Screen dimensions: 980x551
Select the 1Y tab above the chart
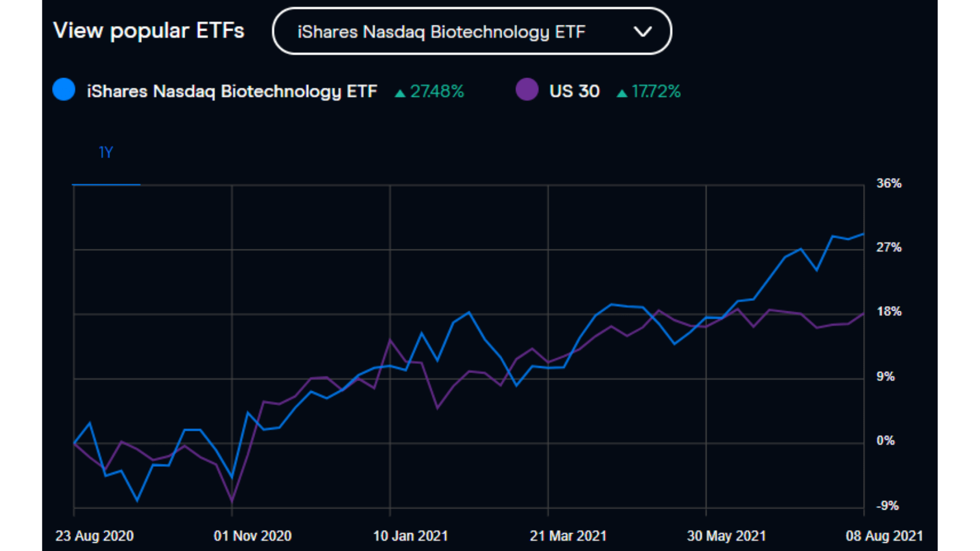point(106,152)
